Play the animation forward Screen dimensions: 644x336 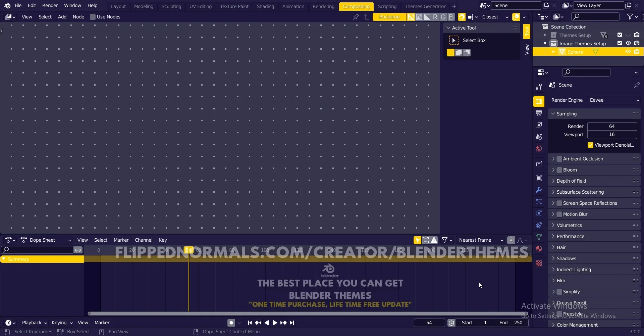(275, 323)
